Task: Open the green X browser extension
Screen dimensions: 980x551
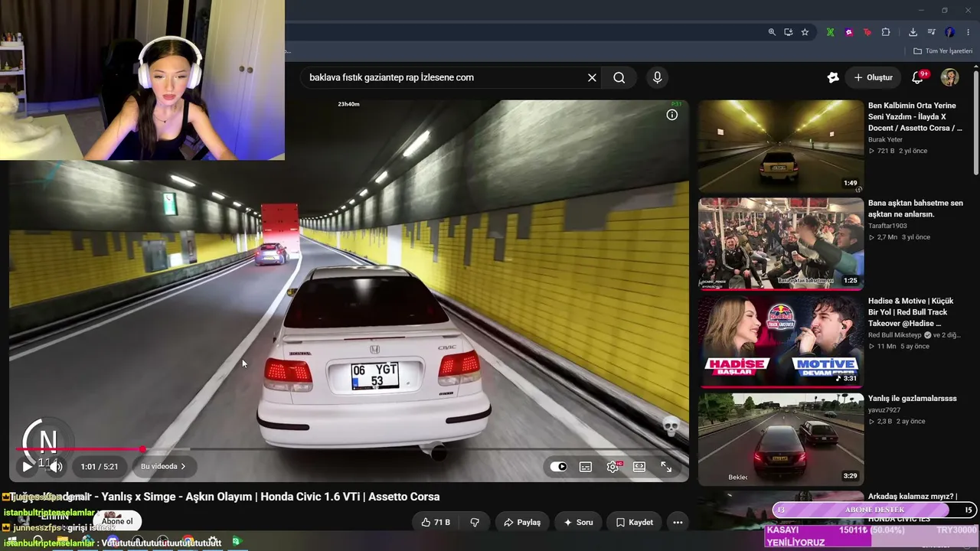Action: coord(830,32)
